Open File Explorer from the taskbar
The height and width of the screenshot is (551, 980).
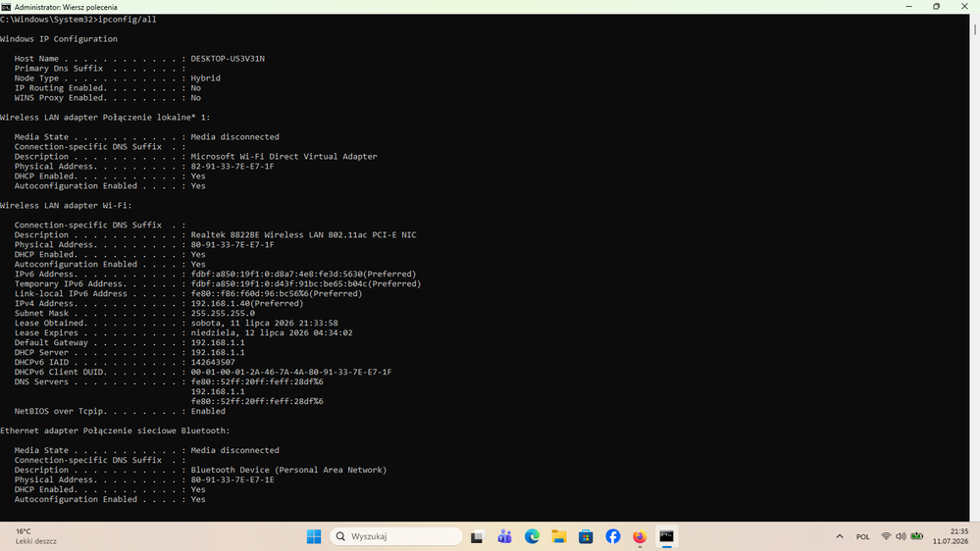[x=559, y=536]
